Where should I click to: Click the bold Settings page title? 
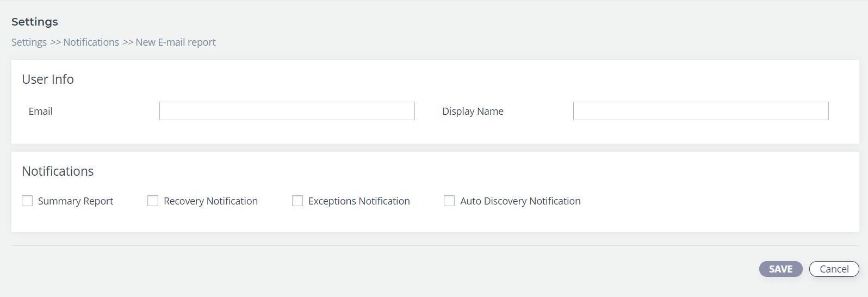pyautogui.click(x=35, y=22)
